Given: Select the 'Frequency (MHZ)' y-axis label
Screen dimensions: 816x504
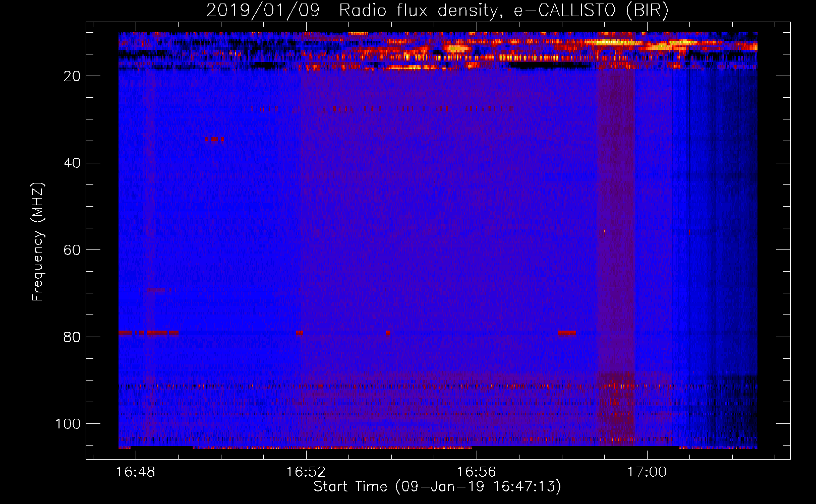Looking at the screenshot, I should [38, 241].
